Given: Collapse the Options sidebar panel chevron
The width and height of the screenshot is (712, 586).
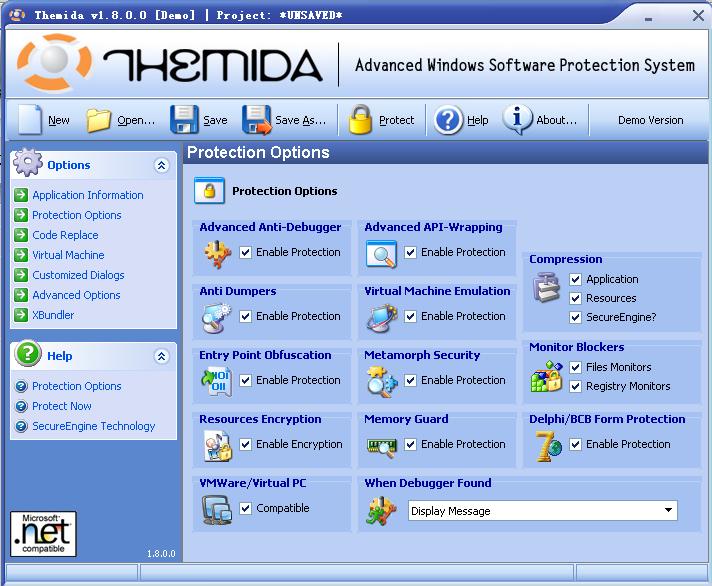Looking at the screenshot, I should [x=161, y=165].
